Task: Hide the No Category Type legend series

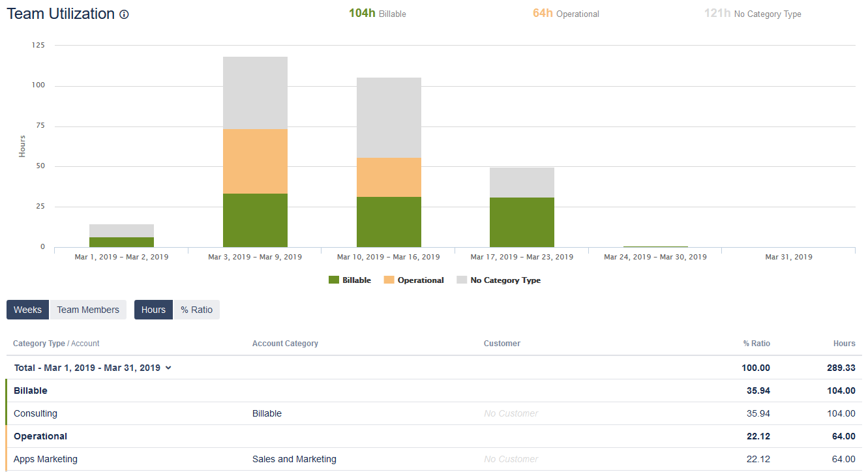Action: coord(499,280)
